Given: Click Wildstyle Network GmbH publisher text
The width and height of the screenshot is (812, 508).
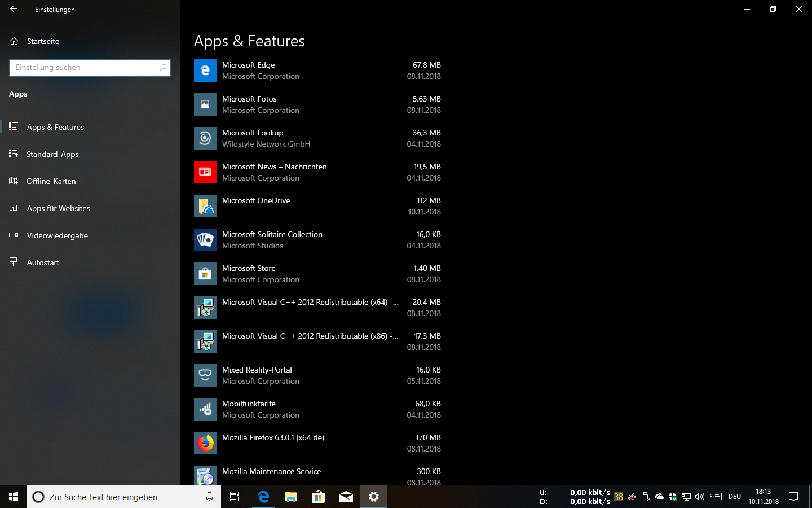Looking at the screenshot, I should [266, 144].
